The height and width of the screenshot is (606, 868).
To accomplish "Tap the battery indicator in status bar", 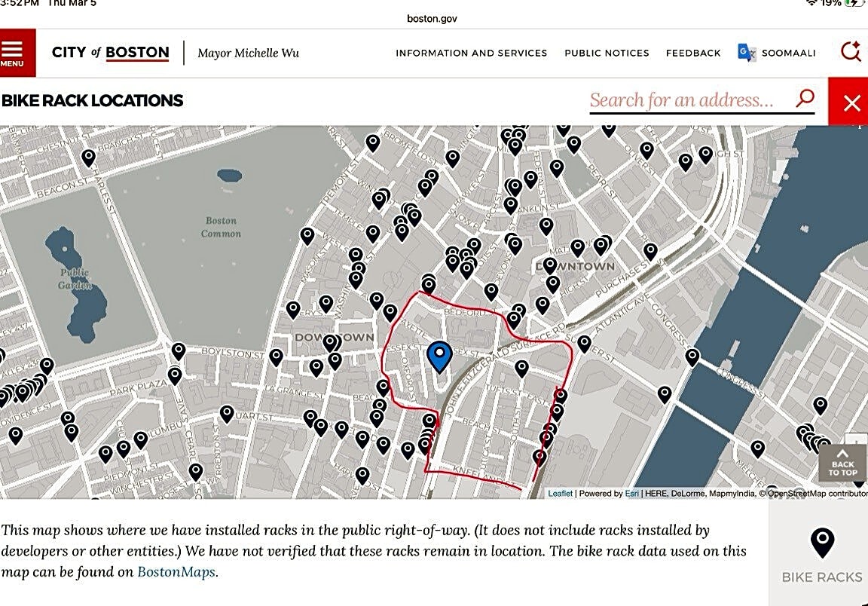I will coord(854,3).
